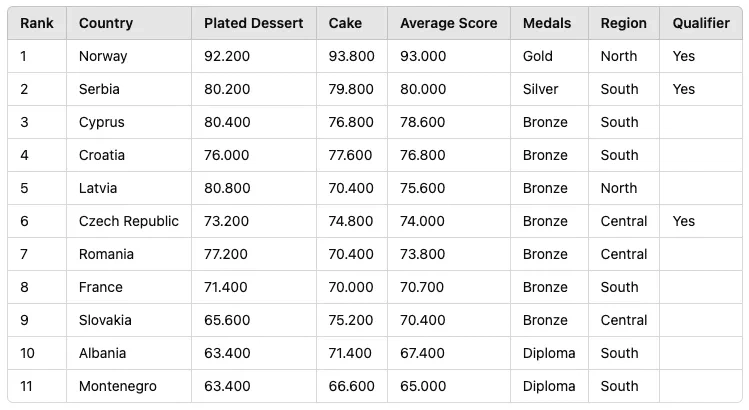Click Cyprus plated dessert score 80.400
This screenshot has width=749, height=410.
pyautogui.click(x=226, y=122)
